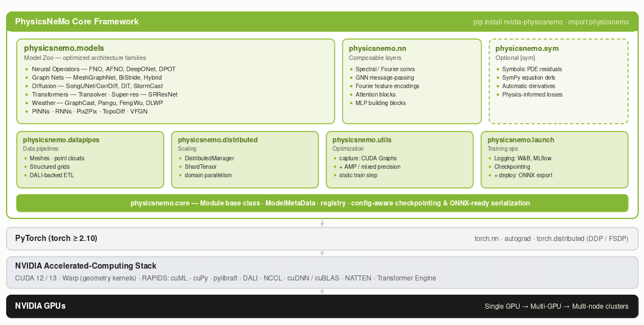Select the "DistributedManager" bullet

tap(209, 158)
